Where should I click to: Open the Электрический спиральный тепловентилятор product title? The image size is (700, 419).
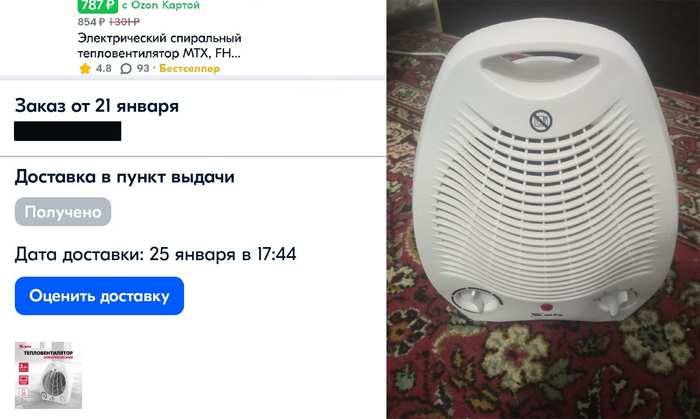coord(159,46)
